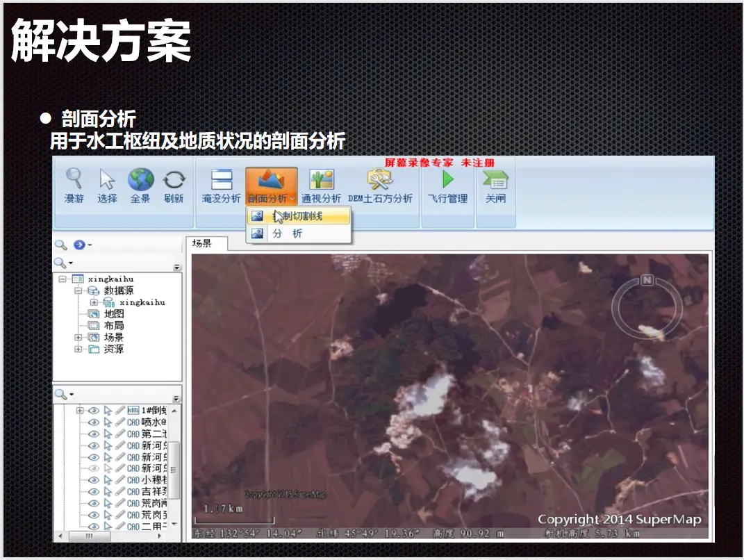Open the search dropdown above the workspace tree

[x=70, y=263]
